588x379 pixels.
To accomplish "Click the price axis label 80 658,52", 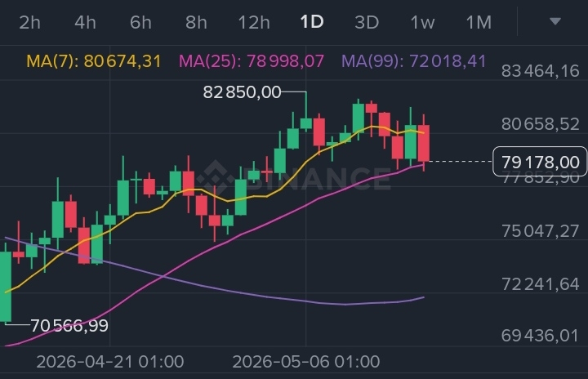I will [541, 124].
